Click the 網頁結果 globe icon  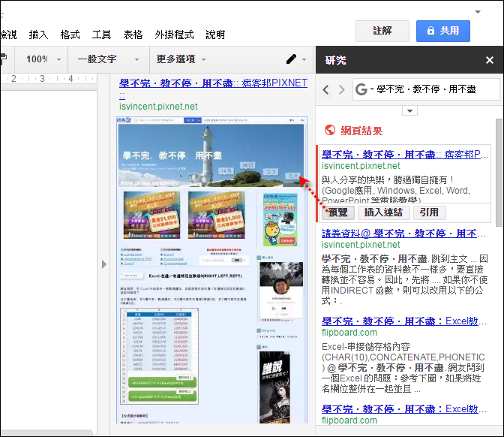330,130
